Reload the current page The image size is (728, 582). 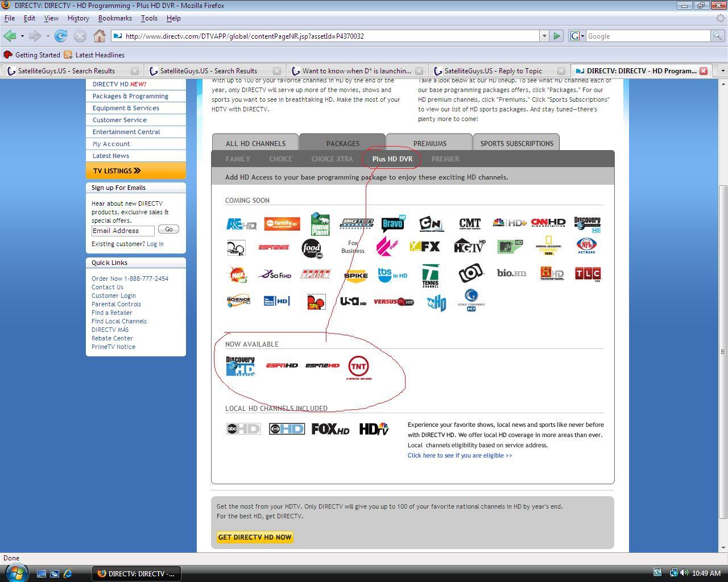[x=61, y=36]
